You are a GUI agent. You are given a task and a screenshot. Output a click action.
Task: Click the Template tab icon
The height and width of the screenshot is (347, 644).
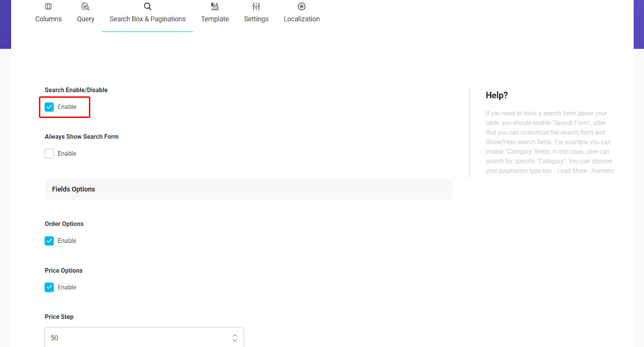215,6
